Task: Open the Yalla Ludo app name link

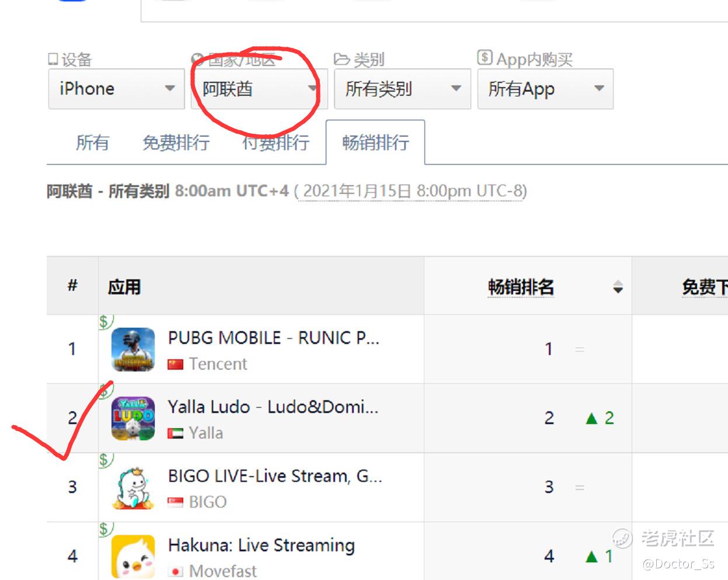Action: click(273, 407)
